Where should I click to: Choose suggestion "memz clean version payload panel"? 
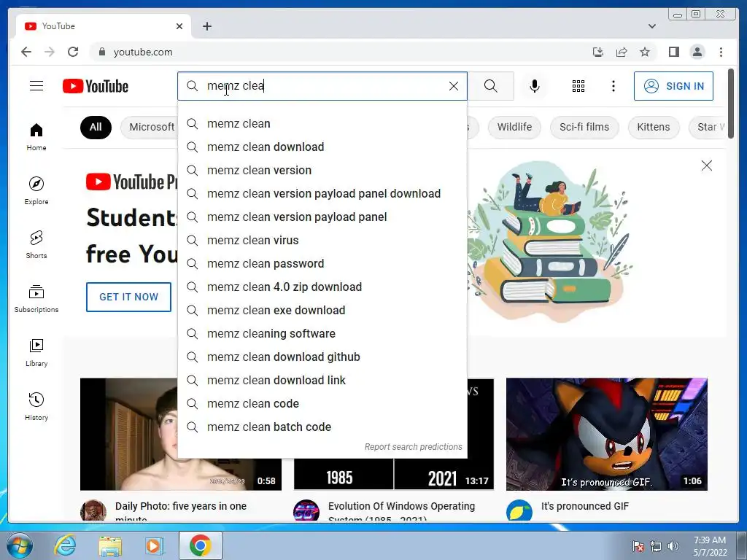(322, 217)
